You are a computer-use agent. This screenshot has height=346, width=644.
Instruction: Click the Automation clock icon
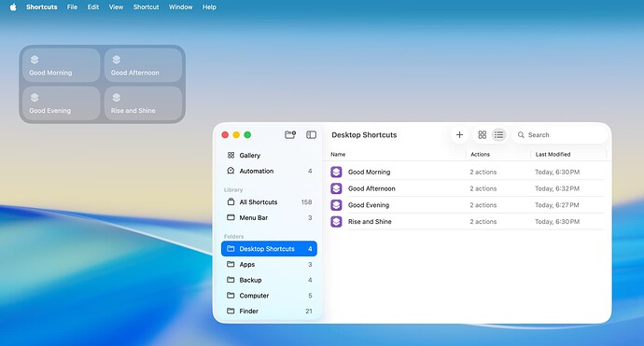coord(231,171)
